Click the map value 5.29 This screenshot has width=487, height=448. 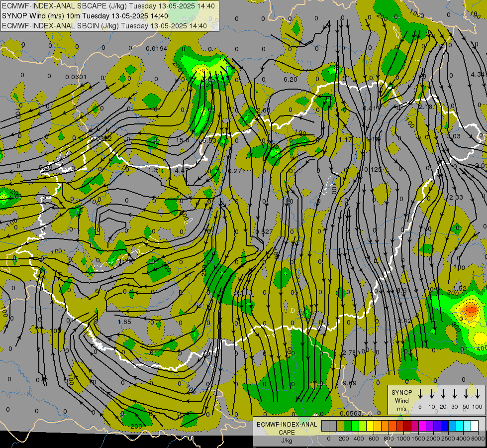coord(46,168)
